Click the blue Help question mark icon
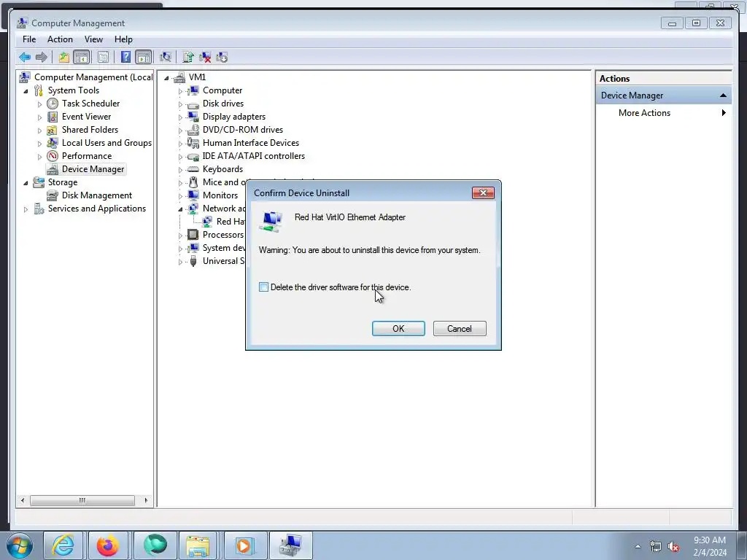Screen dimensions: 747x560 click(125, 58)
